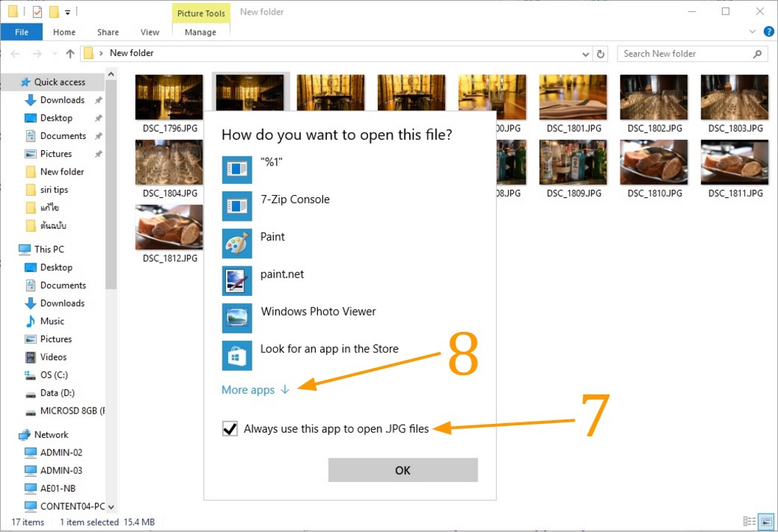Open the File menu button

(x=21, y=32)
